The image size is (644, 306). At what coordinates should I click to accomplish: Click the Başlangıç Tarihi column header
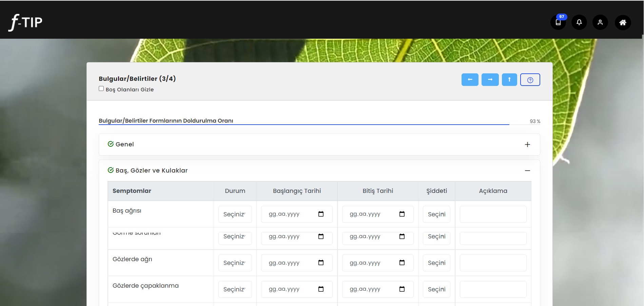click(297, 191)
